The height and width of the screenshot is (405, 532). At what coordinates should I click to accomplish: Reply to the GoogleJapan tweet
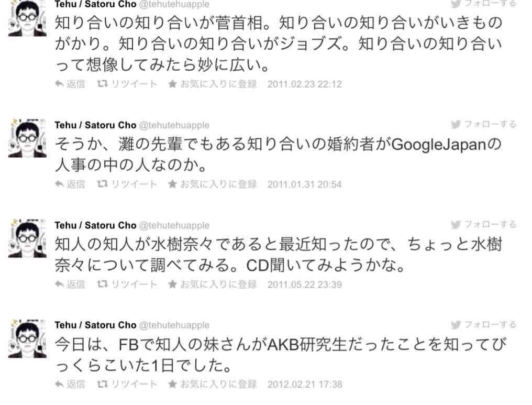[70, 184]
